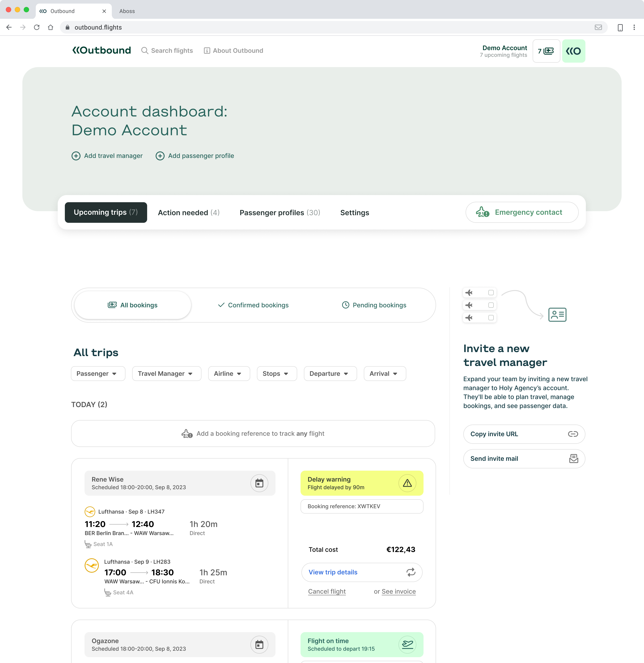Image resolution: width=644 pixels, height=663 pixels.
Task: Click the link icon in Copy invite URL
Action: (573, 434)
